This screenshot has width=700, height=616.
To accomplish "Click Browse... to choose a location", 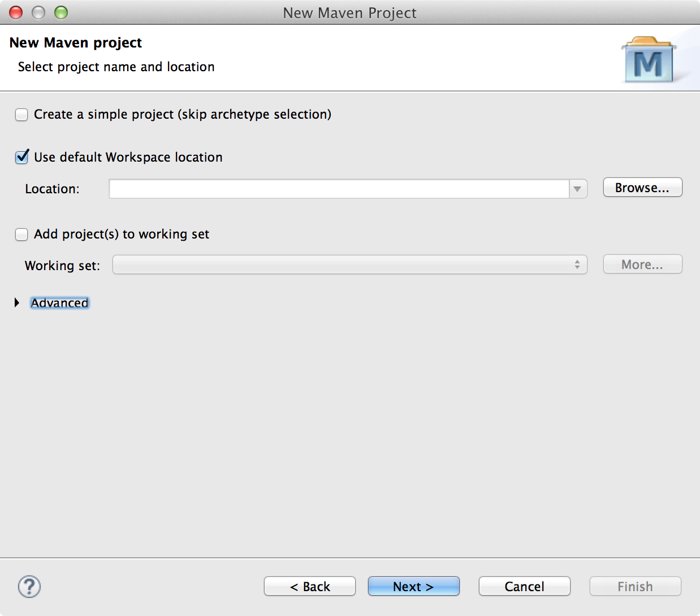I will point(642,188).
